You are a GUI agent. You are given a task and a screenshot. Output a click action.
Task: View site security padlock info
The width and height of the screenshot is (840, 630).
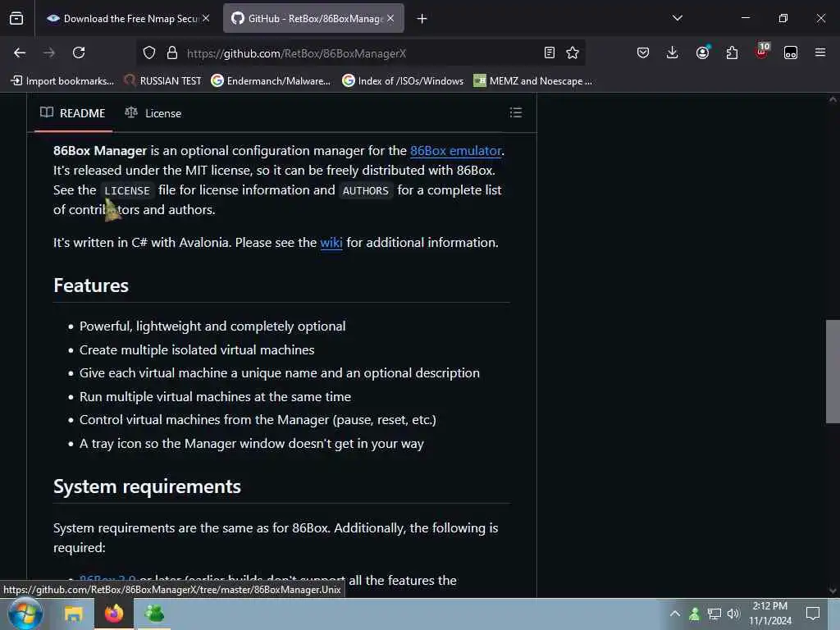pyautogui.click(x=172, y=52)
